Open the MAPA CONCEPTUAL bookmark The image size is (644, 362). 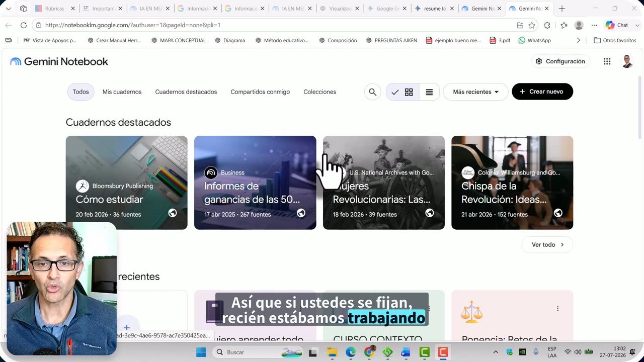178,40
